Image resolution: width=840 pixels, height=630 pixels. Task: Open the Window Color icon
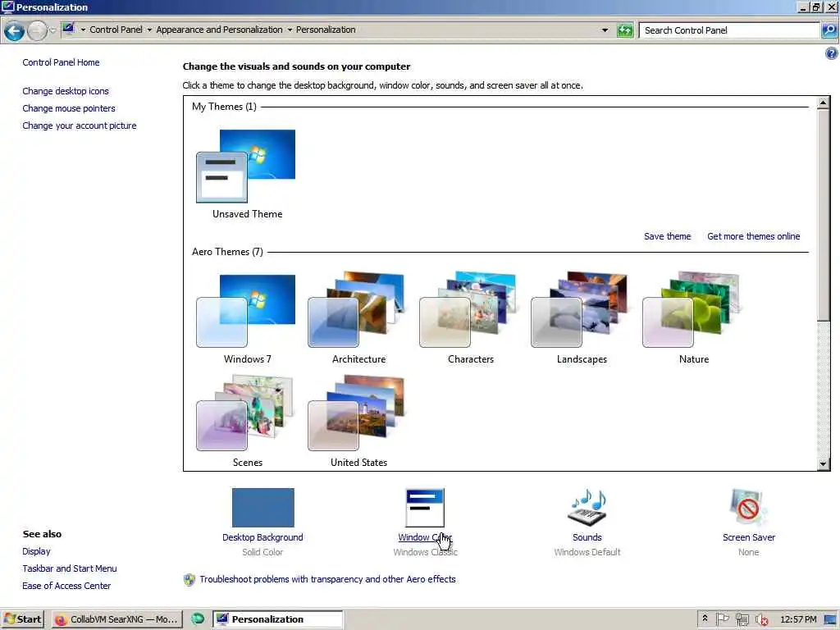(425, 507)
